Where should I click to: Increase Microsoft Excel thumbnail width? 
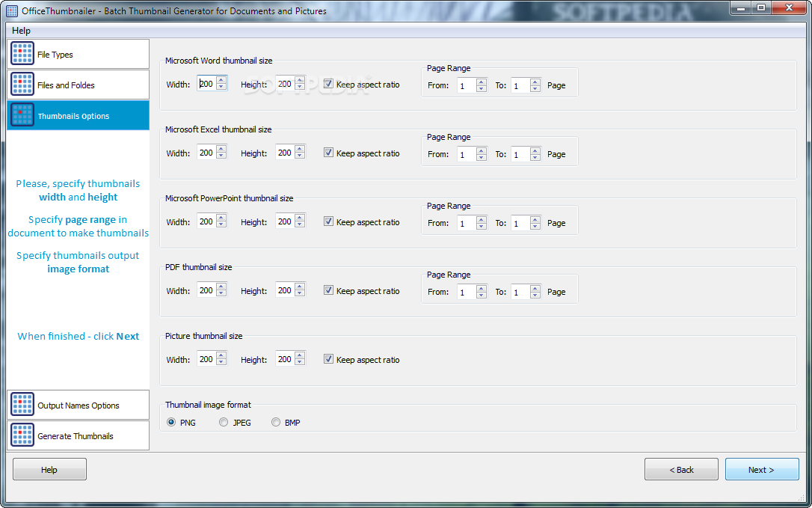pos(221,149)
